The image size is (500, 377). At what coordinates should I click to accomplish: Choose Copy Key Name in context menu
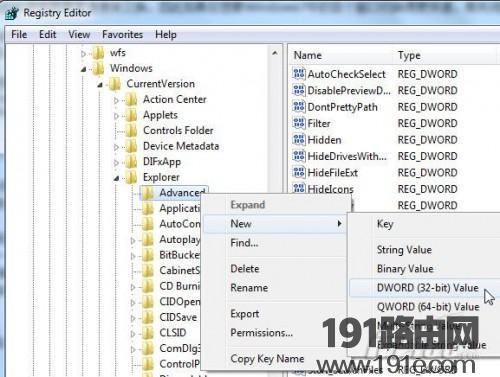[274, 359]
